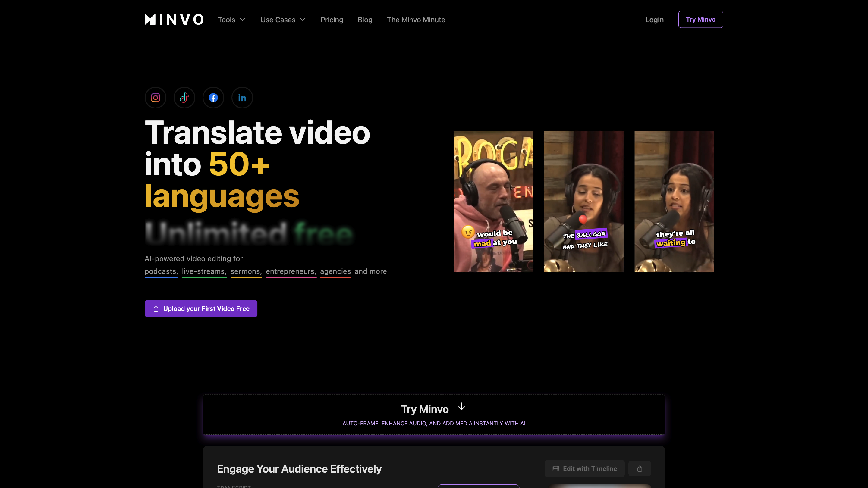Click the Facebook icon
This screenshot has height=488, width=868.
tap(213, 98)
